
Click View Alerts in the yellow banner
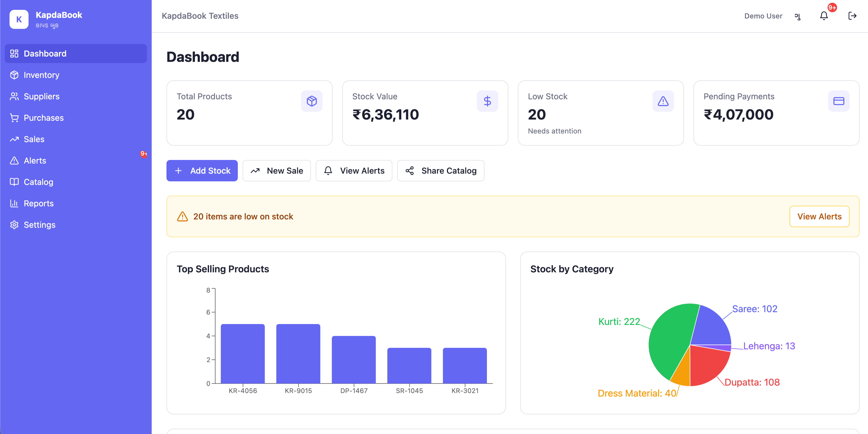pos(819,216)
